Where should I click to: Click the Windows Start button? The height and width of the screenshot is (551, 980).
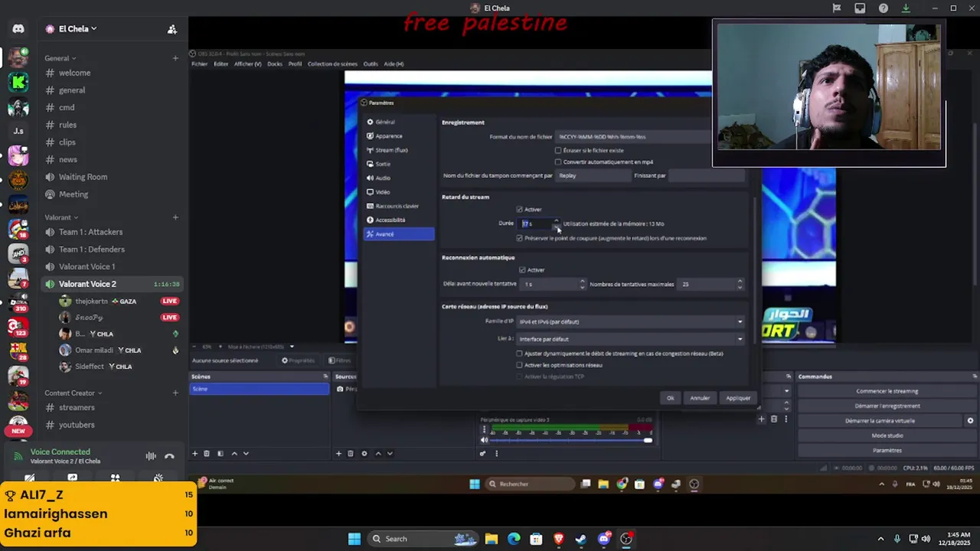click(x=354, y=539)
